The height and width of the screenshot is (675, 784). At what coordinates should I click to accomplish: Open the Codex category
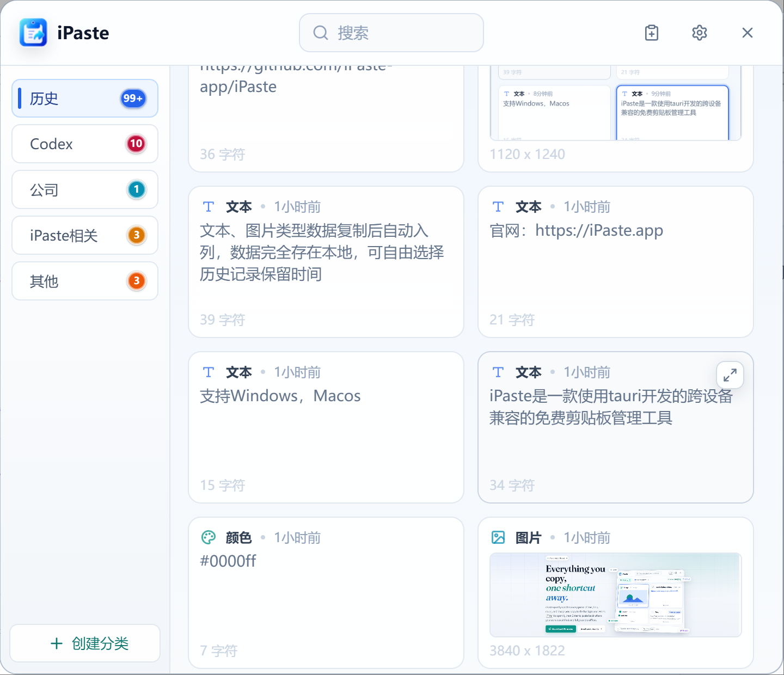[85, 144]
